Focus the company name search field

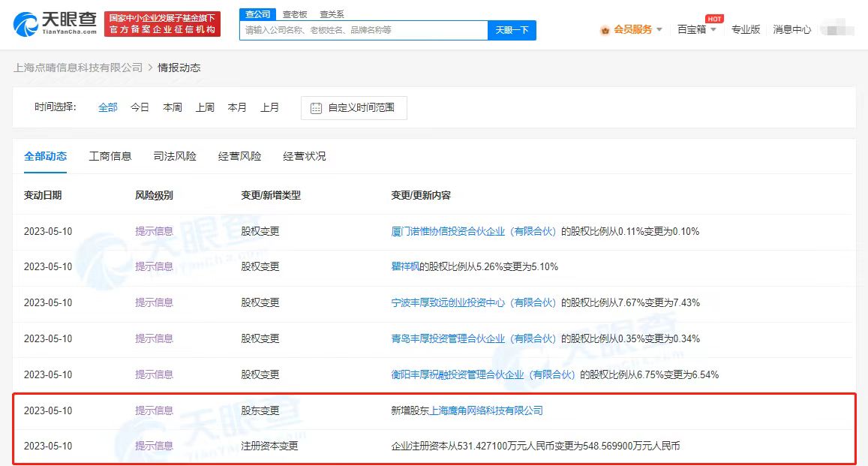pos(364,31)
